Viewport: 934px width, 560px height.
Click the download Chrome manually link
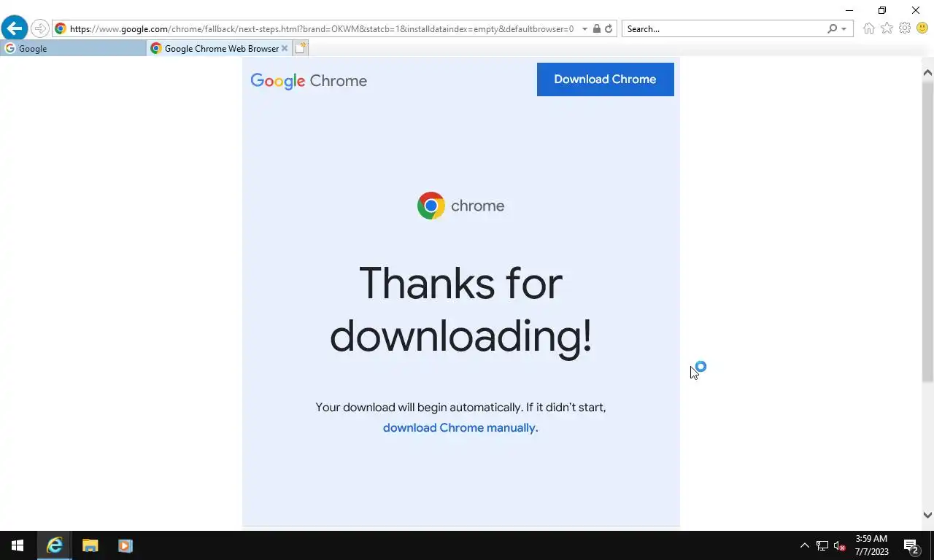[x=460, y=427]
